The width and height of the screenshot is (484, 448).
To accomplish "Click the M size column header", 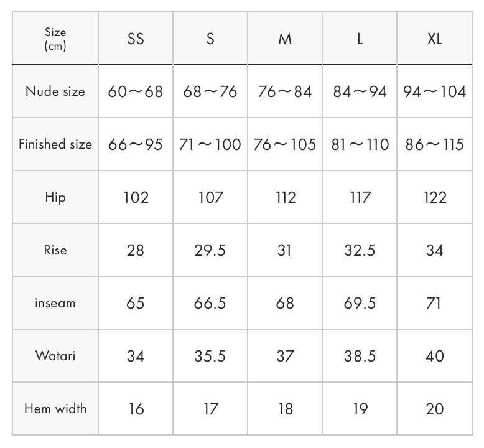I will 285,39.
